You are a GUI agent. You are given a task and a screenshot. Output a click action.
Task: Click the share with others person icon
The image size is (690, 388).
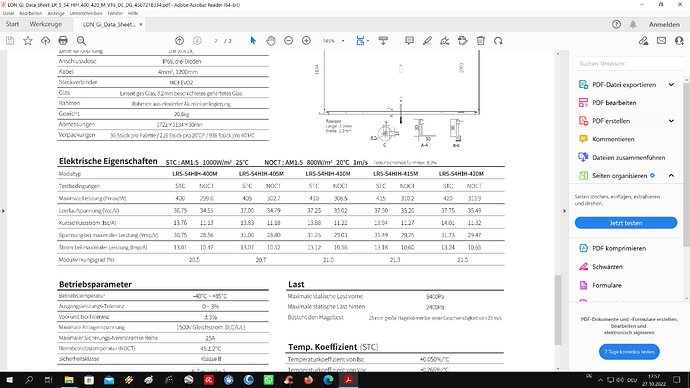pyautogui.click(x=679, y=41)
